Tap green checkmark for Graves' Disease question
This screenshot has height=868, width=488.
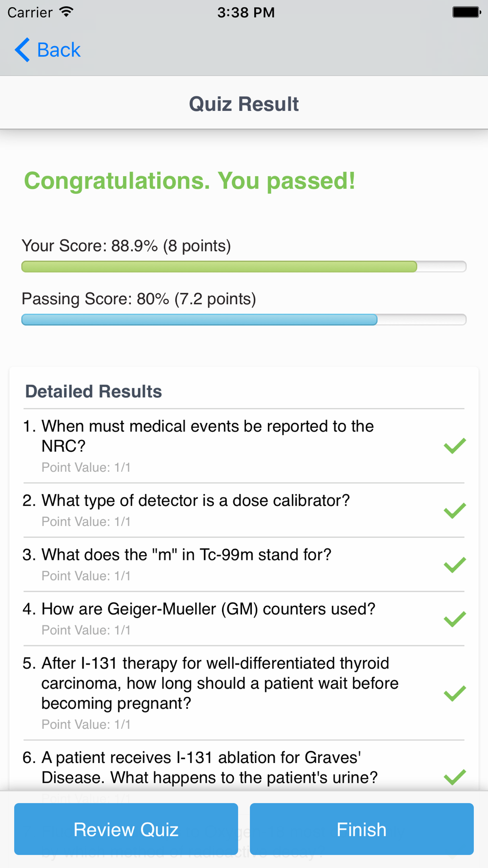(455, 776)
